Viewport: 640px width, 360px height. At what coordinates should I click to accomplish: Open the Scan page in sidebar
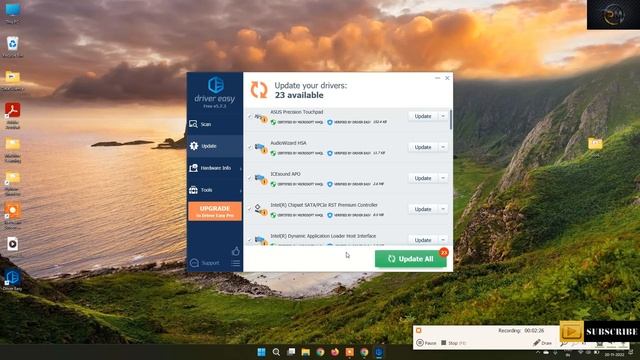coord(215,124)
